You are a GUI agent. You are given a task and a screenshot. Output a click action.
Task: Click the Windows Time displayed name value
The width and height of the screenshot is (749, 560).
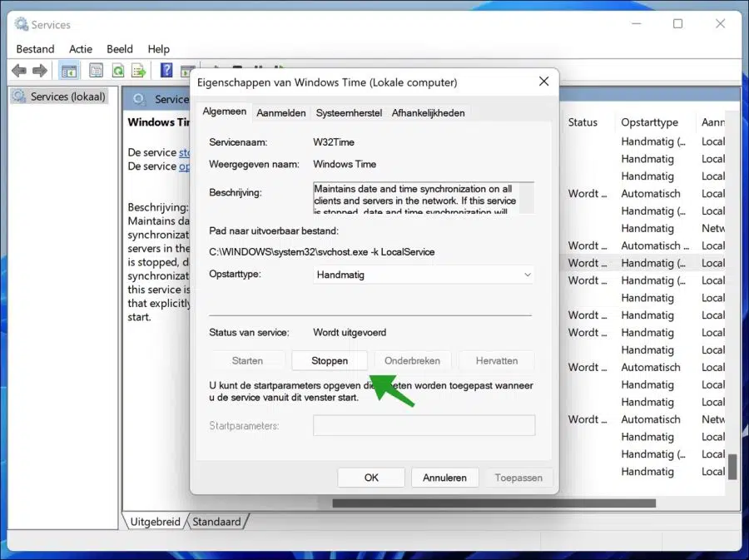345,164
